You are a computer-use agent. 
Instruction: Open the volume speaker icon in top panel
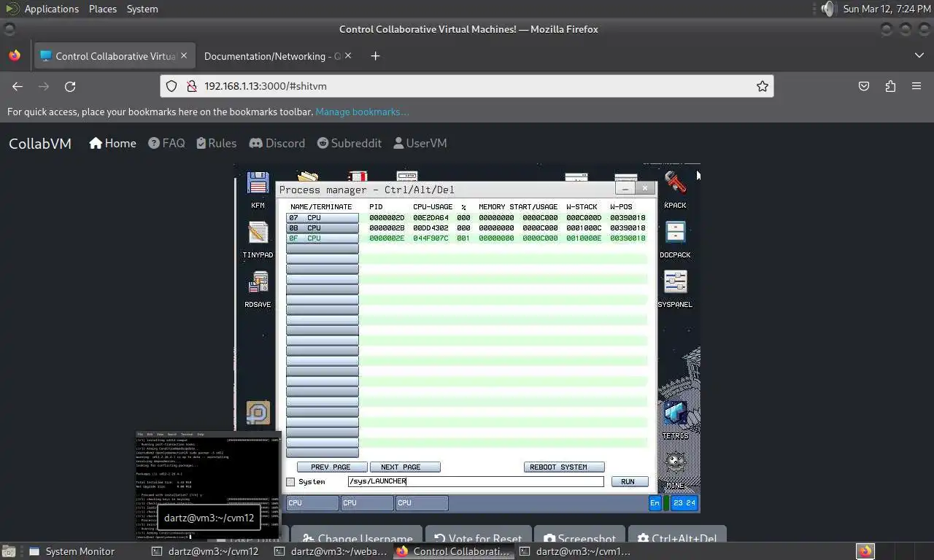pyautogui.click(x=827, y=9)
